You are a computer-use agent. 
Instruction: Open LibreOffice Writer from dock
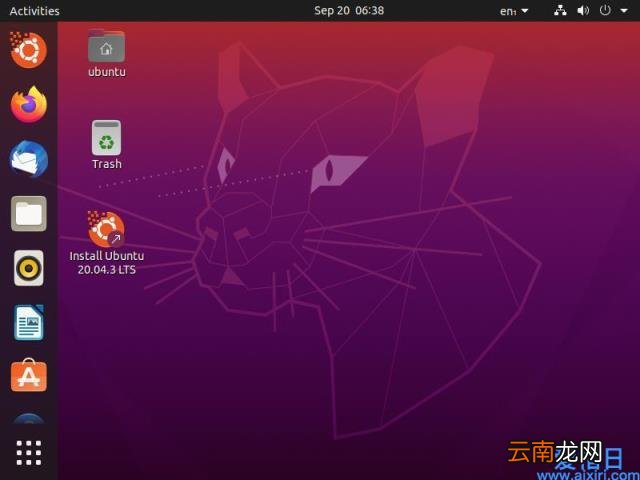[29, 322]
